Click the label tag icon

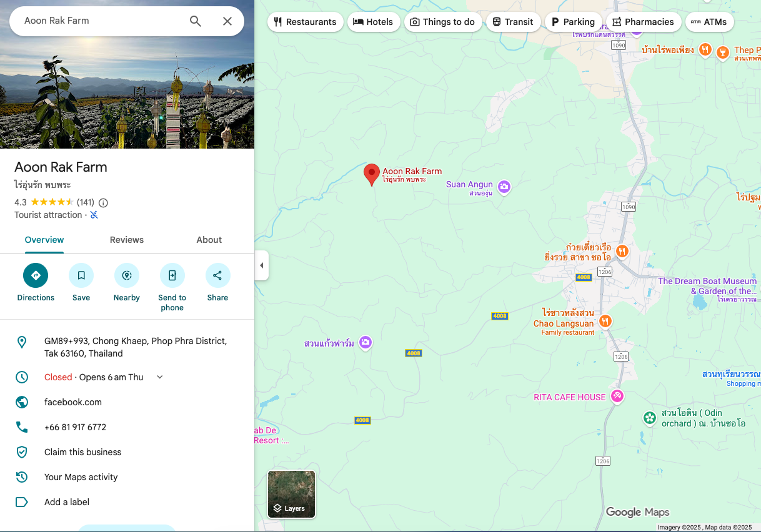(x=22, y=502)
